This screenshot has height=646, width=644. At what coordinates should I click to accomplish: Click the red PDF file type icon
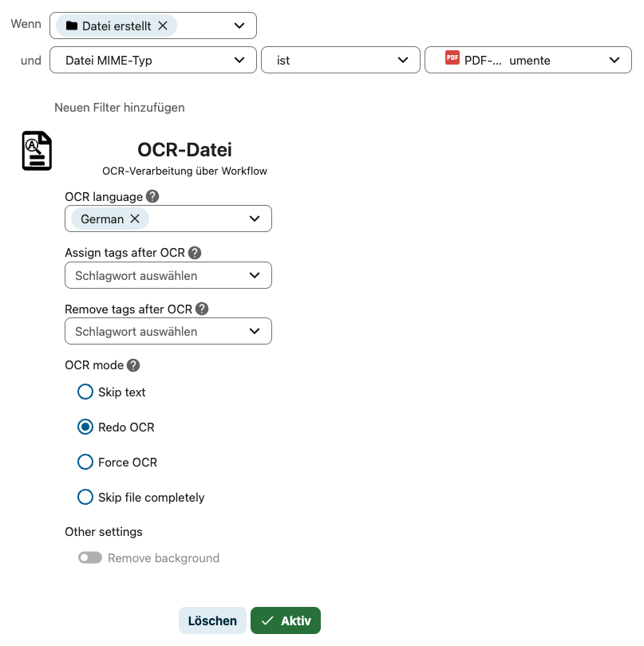(x=452, y=58)
